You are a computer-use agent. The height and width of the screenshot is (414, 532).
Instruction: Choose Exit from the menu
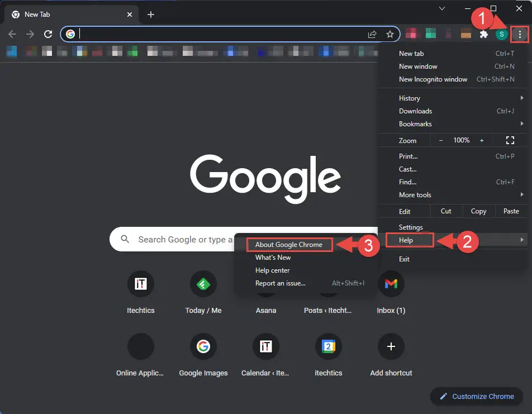coord(453,259)
